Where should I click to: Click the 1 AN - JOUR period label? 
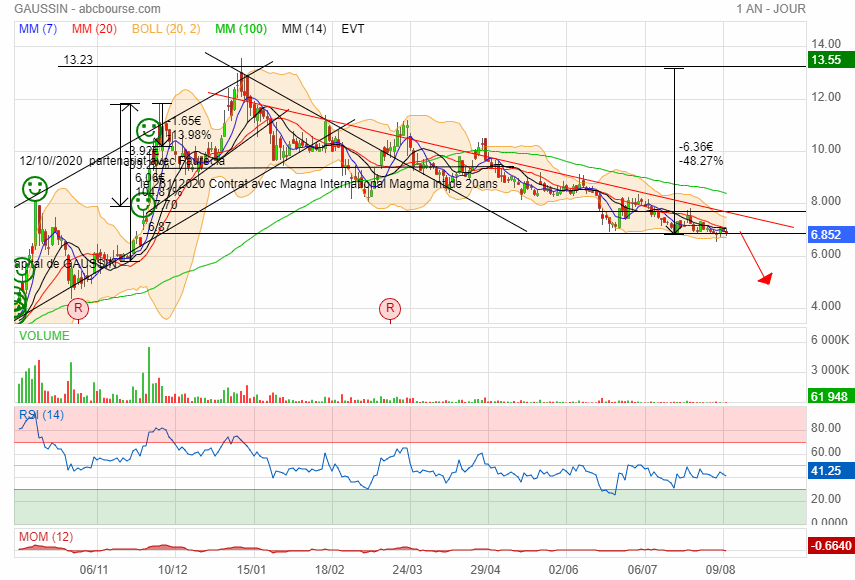(x=771, y=9)
